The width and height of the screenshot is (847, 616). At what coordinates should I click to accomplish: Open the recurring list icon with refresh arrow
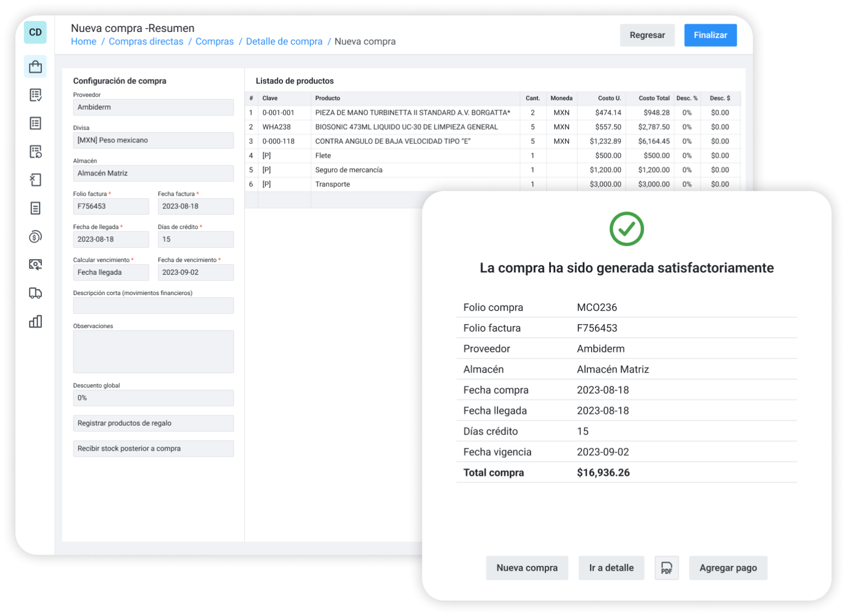[x=35, y=152]
